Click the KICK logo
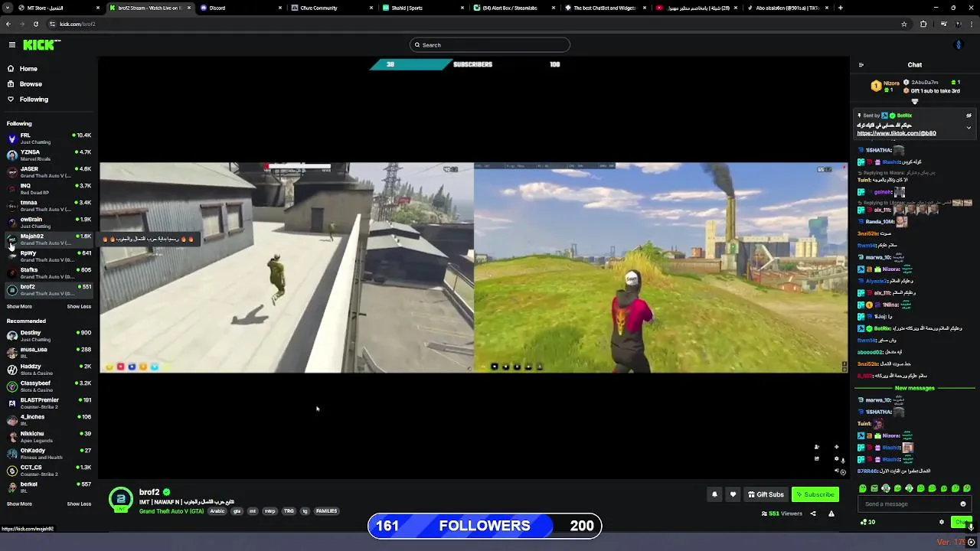Image resolution: width=980 pixels, height=551 pixels. click(38, 45)
